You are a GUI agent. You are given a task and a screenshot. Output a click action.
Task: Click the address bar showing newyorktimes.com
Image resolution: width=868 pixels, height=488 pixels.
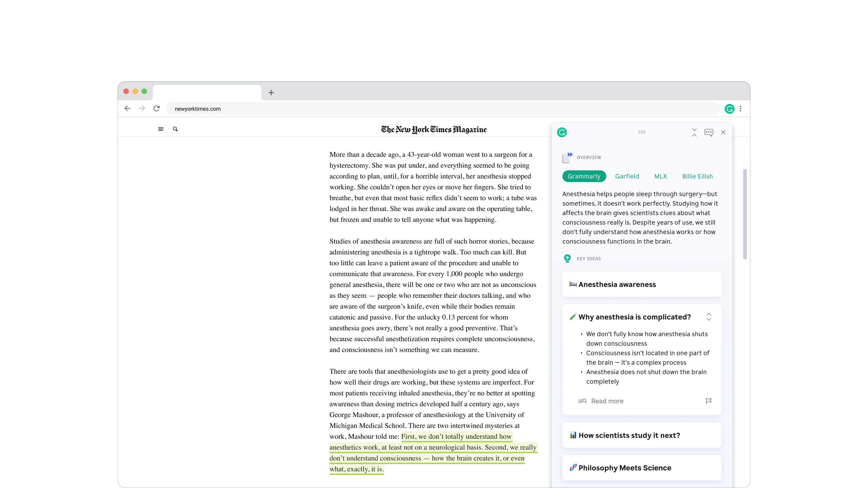click(443, 109)
